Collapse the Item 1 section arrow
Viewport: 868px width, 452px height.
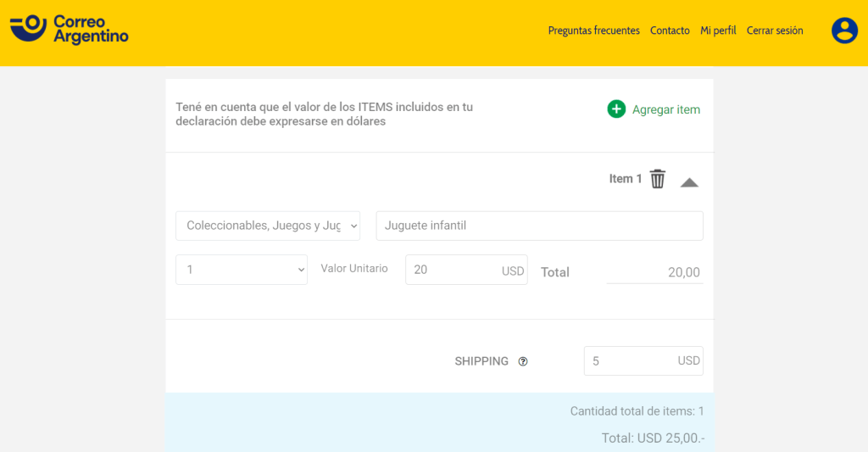pyautogui.click(x=689, y=181)
